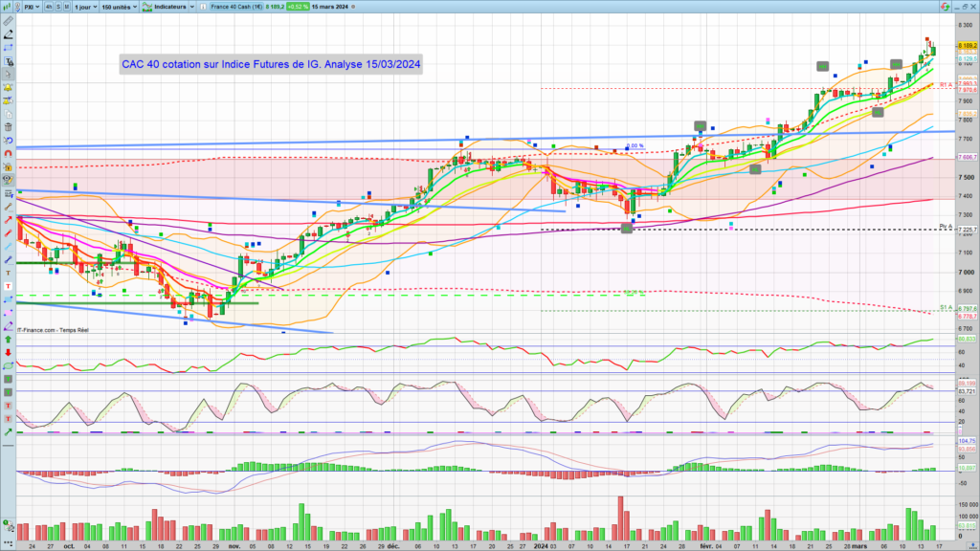Select the pink channel rectangle tool

pyautogui.click(x=8, y=313)
